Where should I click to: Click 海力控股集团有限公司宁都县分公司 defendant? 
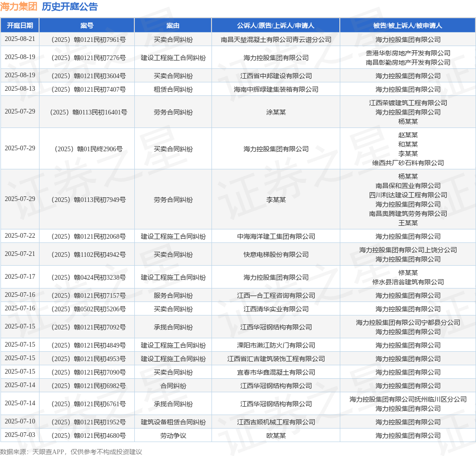pyautogui.click(x=408, y=322)
